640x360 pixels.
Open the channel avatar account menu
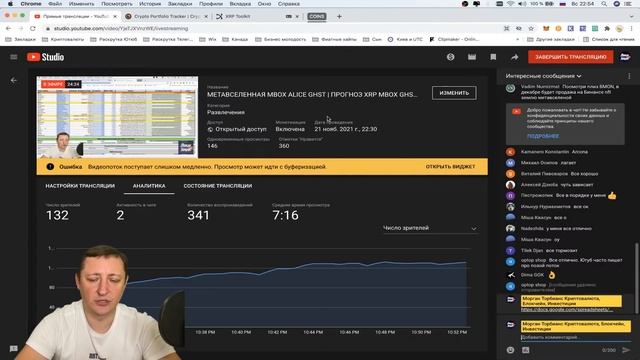point(625,57)
